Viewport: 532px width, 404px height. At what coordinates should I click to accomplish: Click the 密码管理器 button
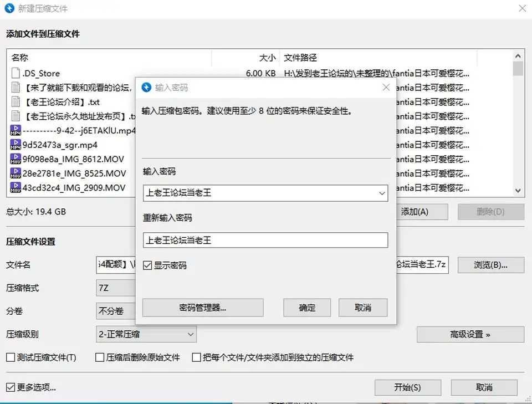coord(203,308)
